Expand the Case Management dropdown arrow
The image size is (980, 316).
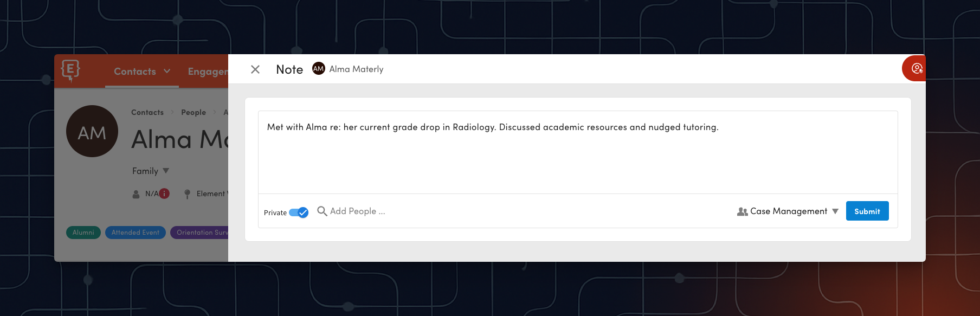pyautogui.click(x=835, y=211)
